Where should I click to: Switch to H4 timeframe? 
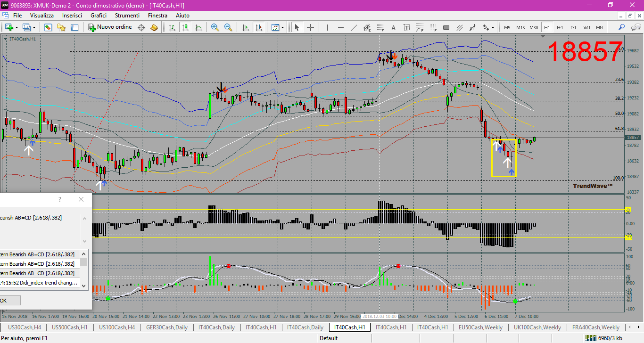coord(560,27)
